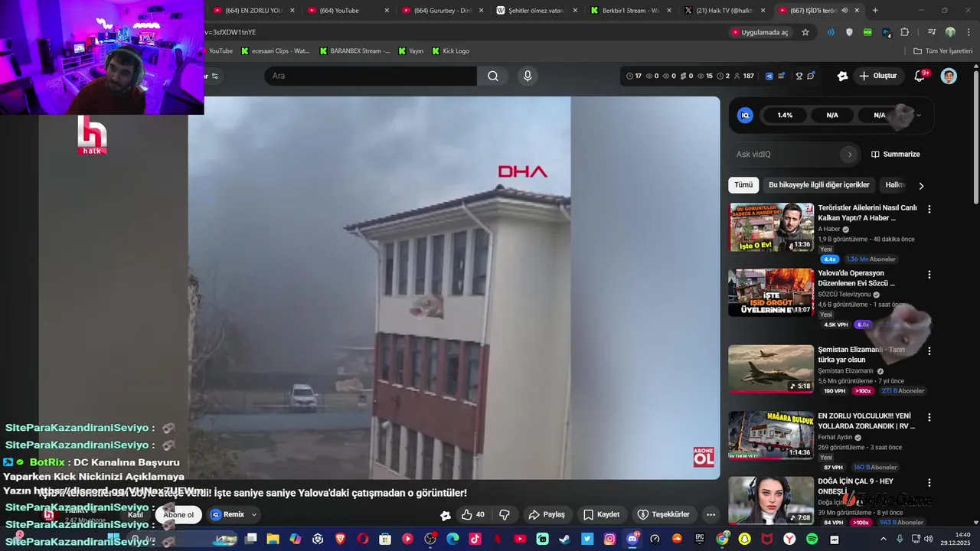980x551 pixels.
Task: Open the BARANBEX Stream bookmark
Action: coord(356,51)
